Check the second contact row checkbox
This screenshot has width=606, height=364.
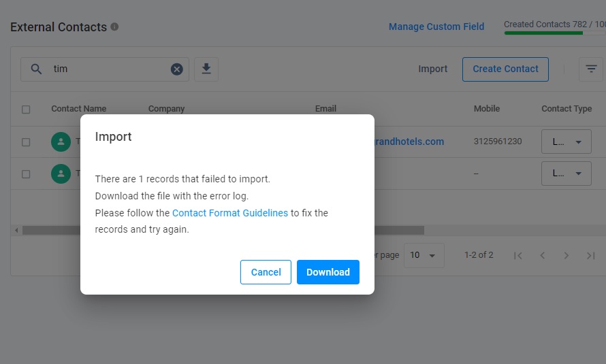(26, 173)
